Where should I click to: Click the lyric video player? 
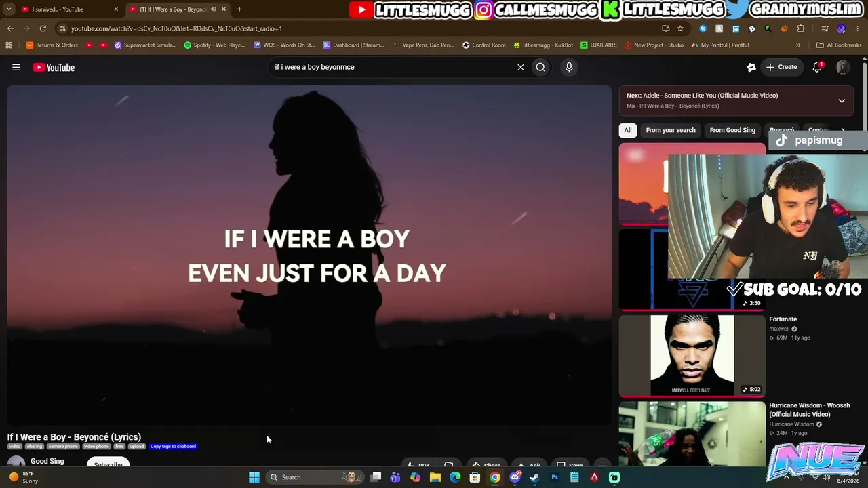tap(309, 254)
